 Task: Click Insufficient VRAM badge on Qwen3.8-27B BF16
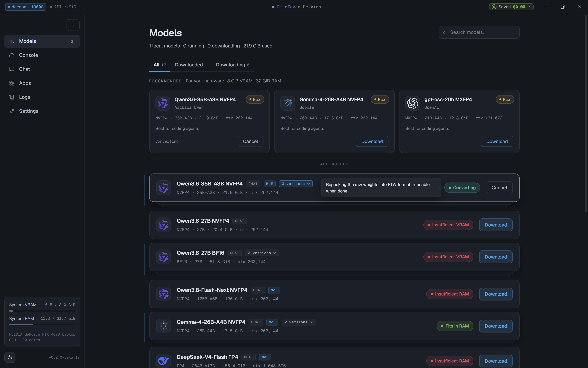pos(448,257)
